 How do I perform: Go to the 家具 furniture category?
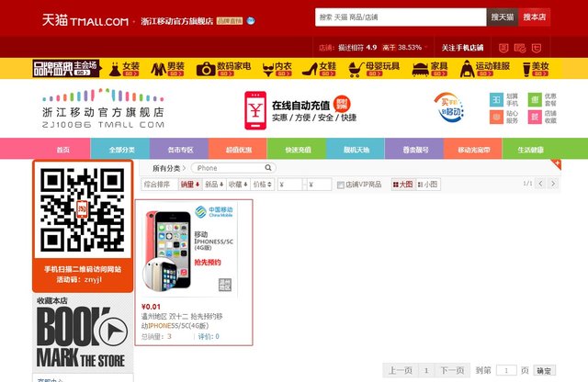pyautogui.click(x=430, y=69)
